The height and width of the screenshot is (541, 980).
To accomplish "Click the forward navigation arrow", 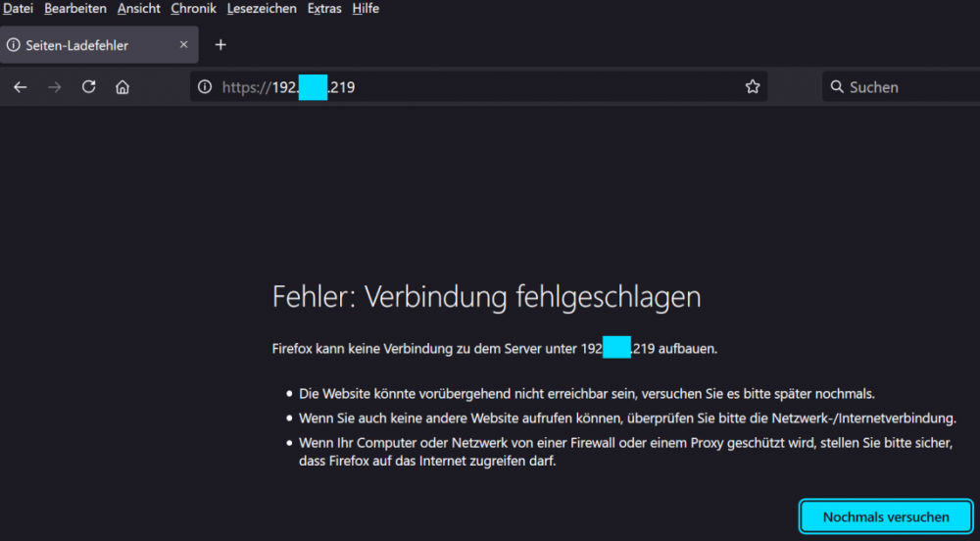I will coord(54,87).
